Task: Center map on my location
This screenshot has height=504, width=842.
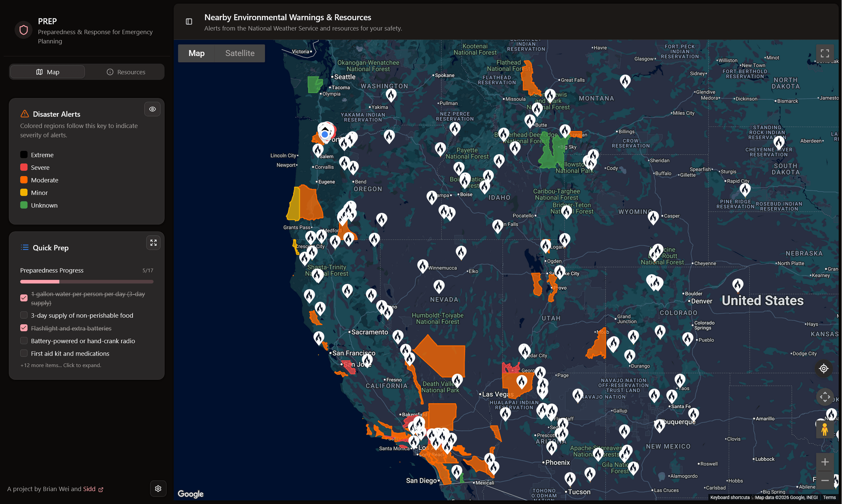Action: [x=823, y=368]
